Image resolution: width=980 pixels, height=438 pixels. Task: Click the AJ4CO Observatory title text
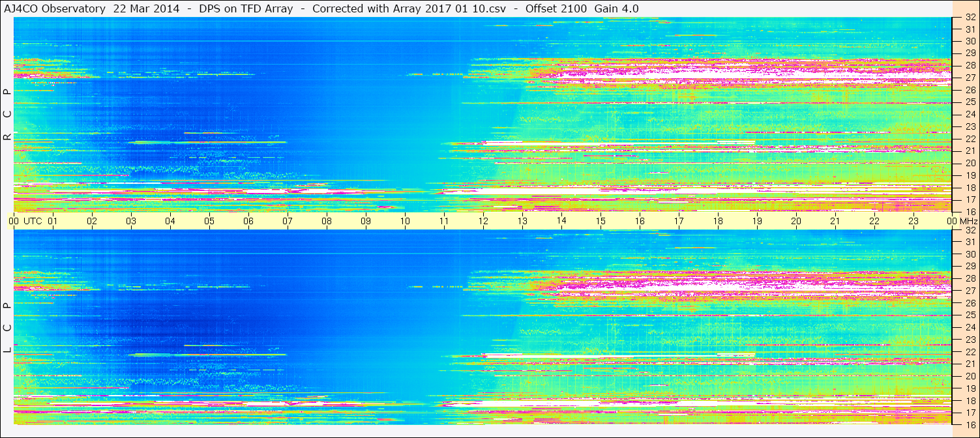tap(55, 9)
